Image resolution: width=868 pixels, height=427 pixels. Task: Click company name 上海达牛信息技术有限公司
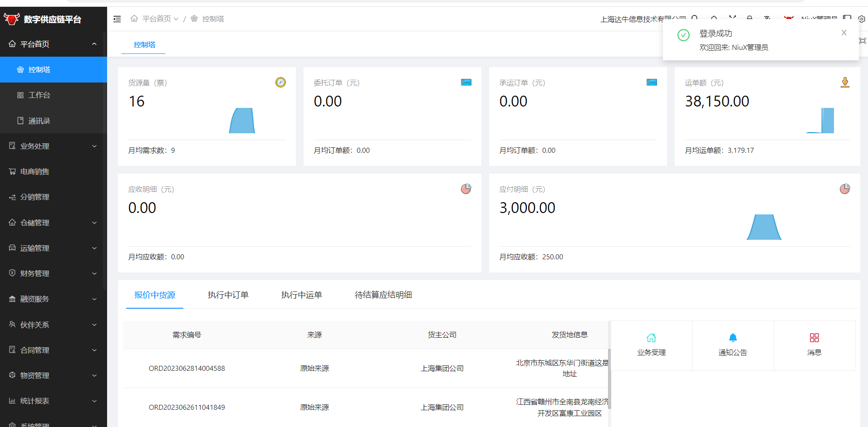tap(643, 19)
